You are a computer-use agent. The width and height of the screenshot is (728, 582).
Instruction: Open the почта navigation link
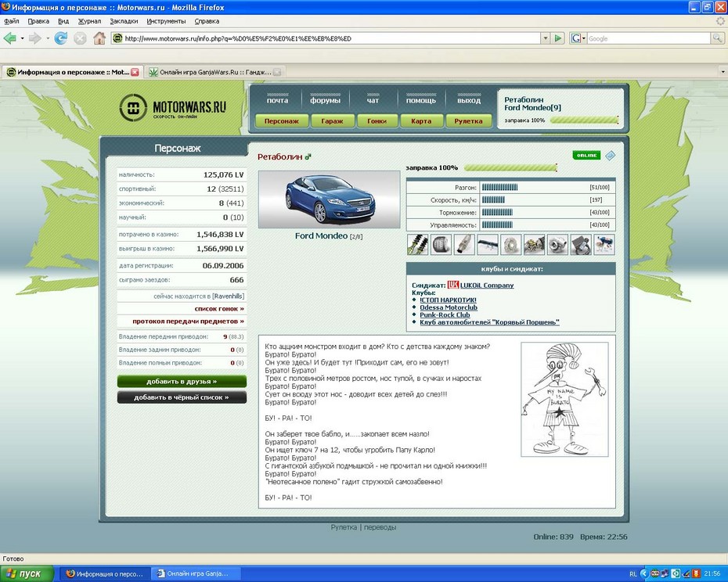[278, 100]
